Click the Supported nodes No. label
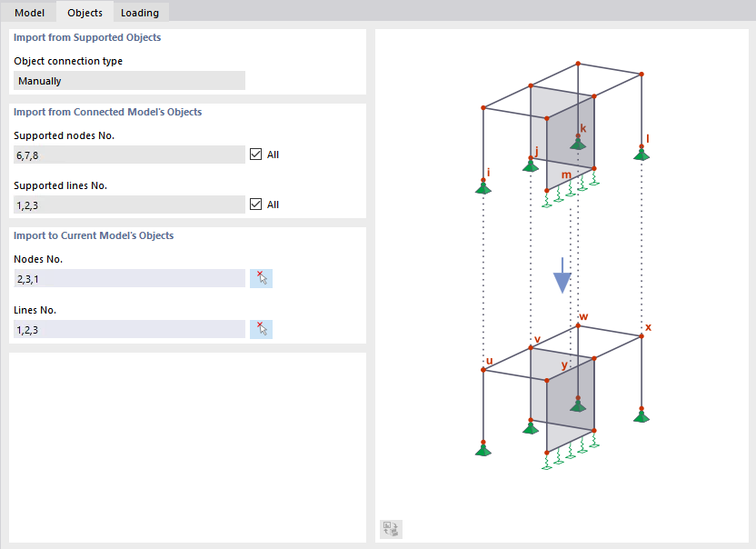Viewport: 756px width, 549px height. pyautogui.click(x=65, y=135)
